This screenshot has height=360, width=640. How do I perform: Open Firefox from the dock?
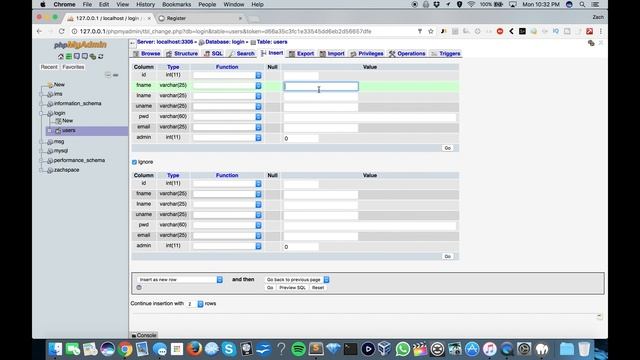click(194, 349)
